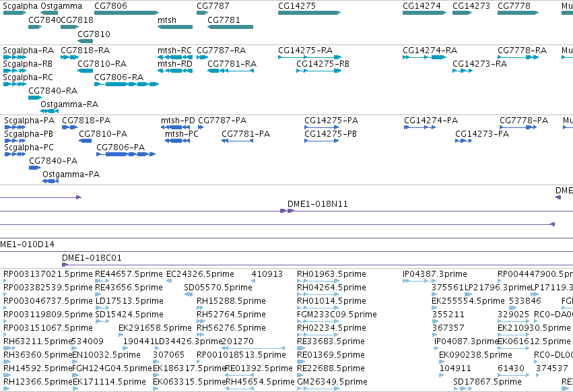This screenshot has height=392, width=573.
Task: Open protein CG7806-PA
Action: click(121, 148)
